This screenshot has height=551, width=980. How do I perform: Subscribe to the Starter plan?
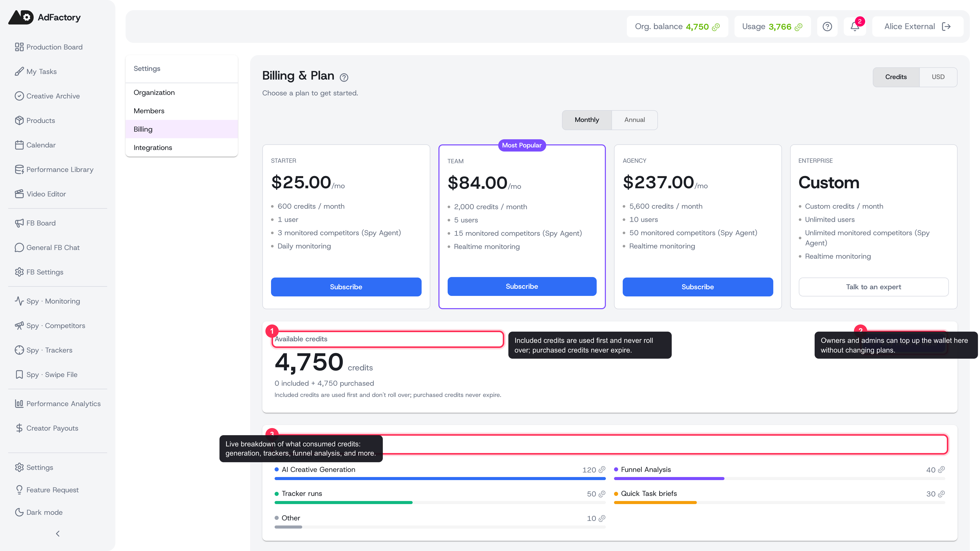pyautogui.click(x=346, y=287)
